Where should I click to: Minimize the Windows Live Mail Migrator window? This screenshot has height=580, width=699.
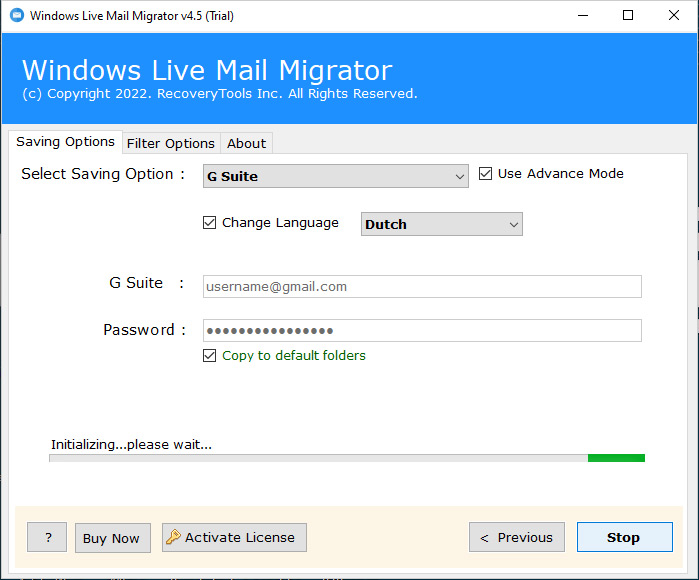[583, 15]
